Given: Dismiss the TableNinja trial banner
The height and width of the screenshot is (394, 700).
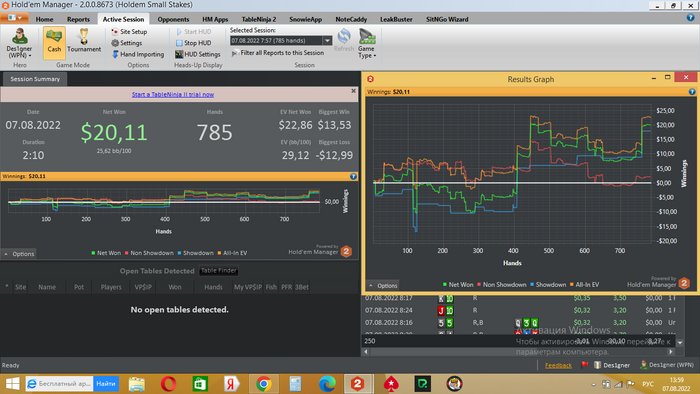Looking at the screenshot, I should tap(354, 91).
